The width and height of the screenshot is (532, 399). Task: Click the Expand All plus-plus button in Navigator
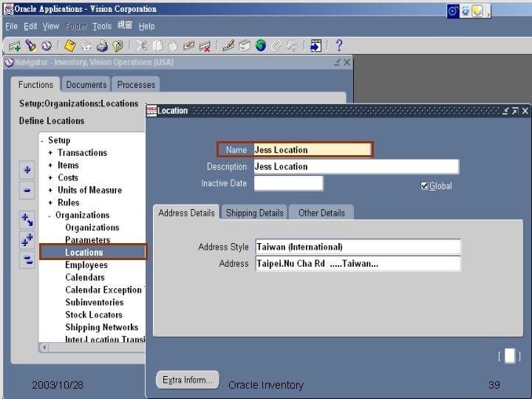(x=27, y=240)
